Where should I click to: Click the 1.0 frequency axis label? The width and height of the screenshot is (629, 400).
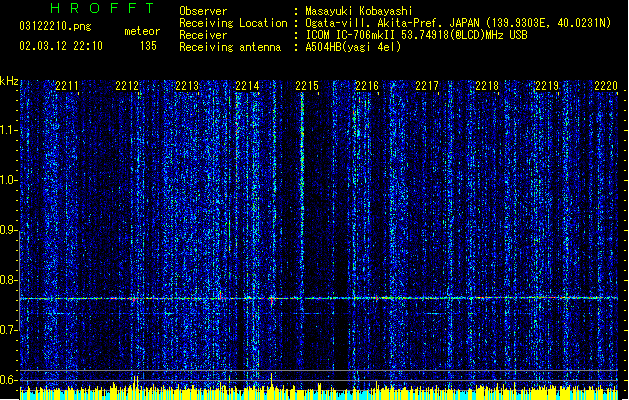tap(9, 180)
